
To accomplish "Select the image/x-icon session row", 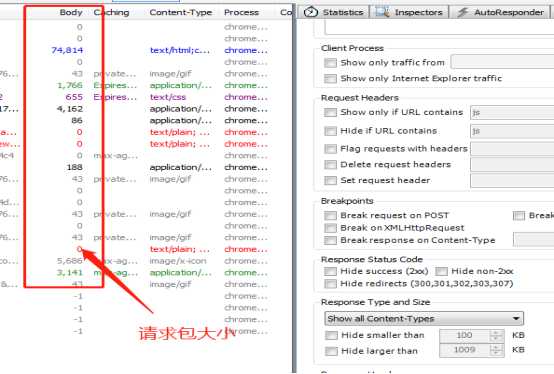I will tap(146, 261).
